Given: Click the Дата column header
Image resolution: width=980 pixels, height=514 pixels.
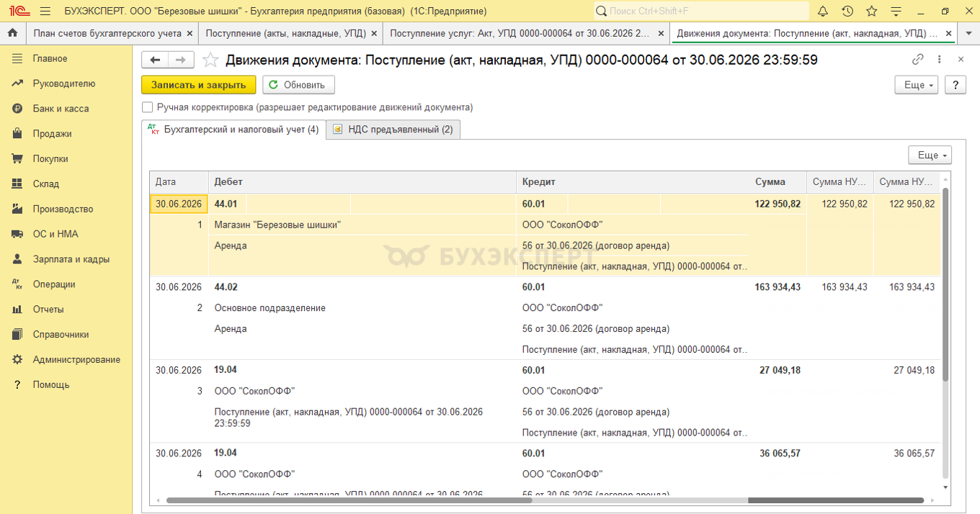Looking at the screenshot, I should click(179, 181).
